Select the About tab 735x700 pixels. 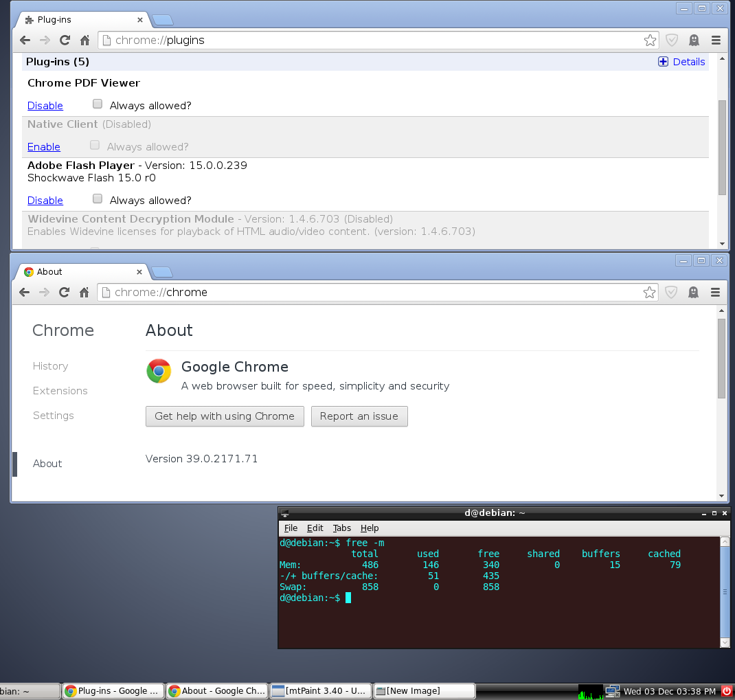(x=82, y=272)
